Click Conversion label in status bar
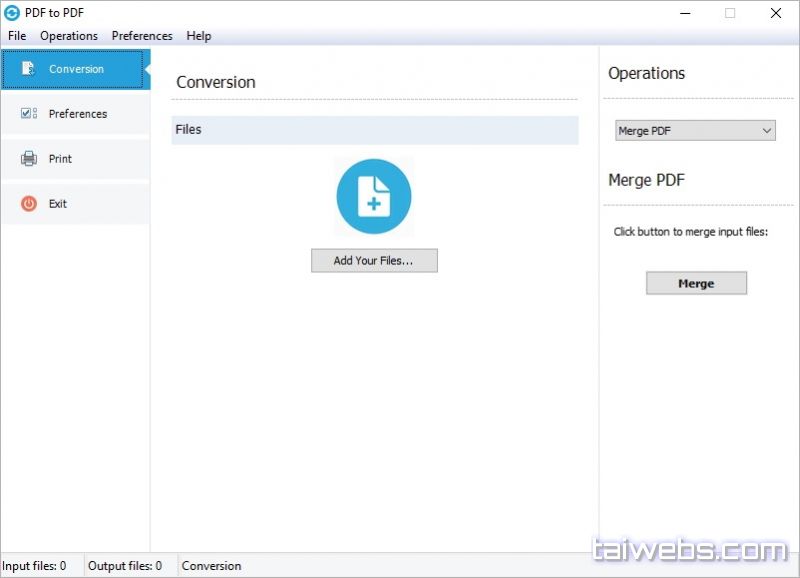Viewport: 800px width, 578px height. coord(211,566)
